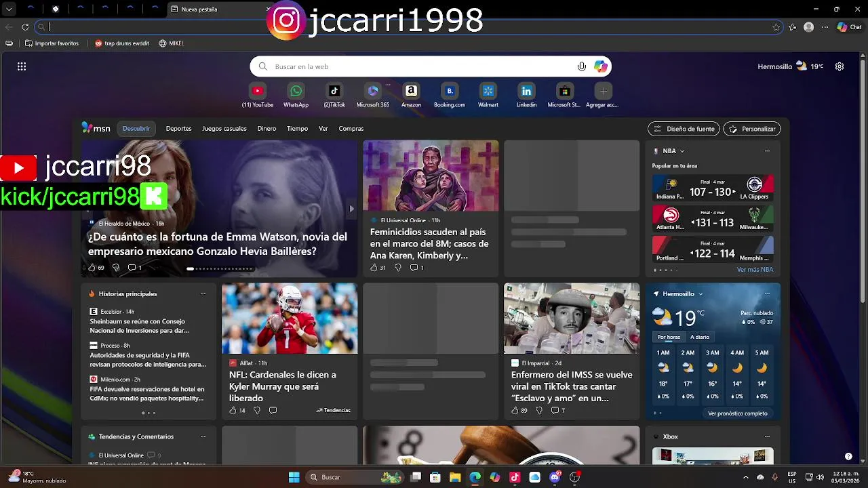This screenshot has width=868, height=488.
Task: Advance the carousel with the next arrow
Action: tap(351, 209)
